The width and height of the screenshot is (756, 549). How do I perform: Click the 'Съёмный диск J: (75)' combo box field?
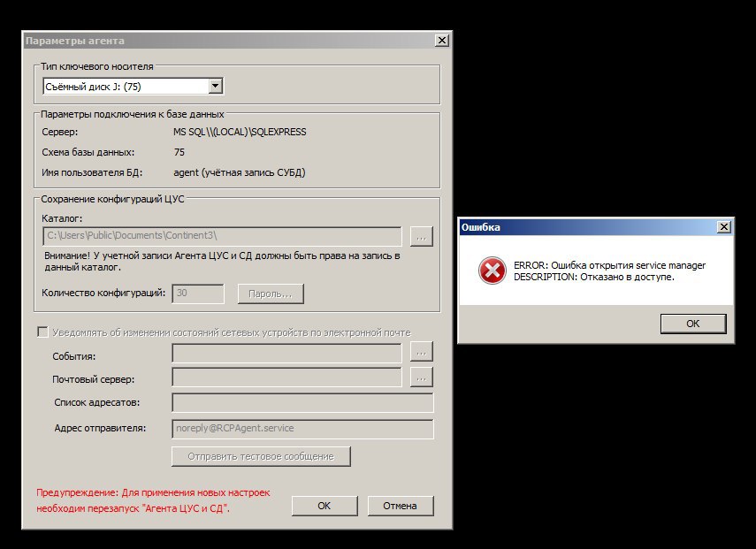(133, 87)
